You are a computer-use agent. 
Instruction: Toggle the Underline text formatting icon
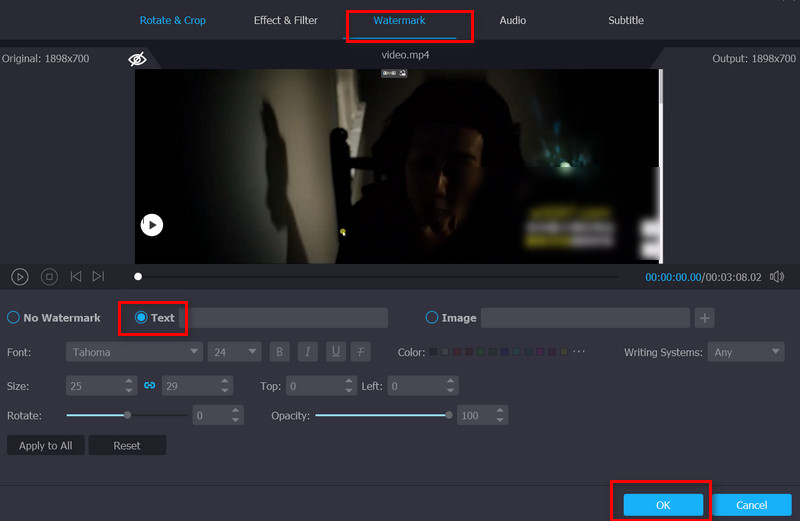[x=336, y=352]
